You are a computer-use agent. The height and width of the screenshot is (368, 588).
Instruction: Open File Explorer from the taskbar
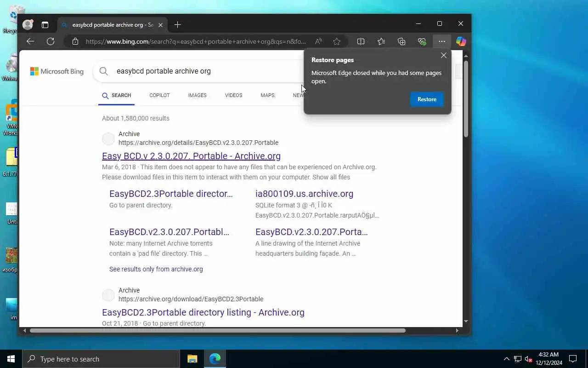pos(192,359)
